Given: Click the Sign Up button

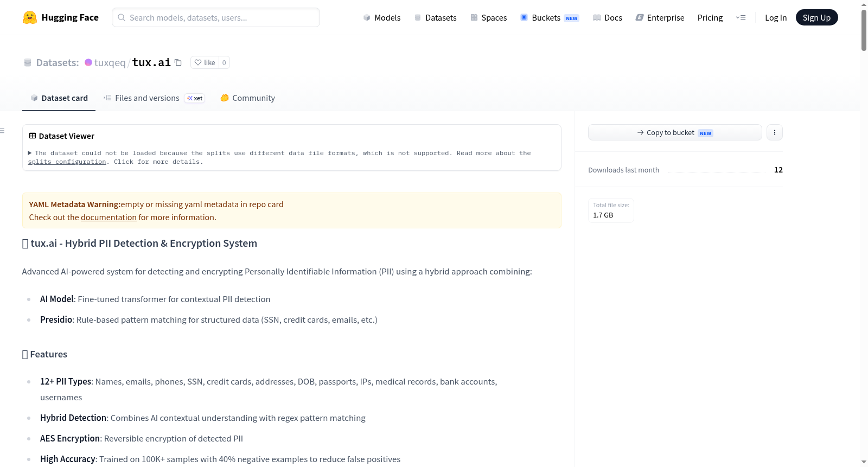Looking at the screenshot, I should pyautogui.click(x=816, y=17).
